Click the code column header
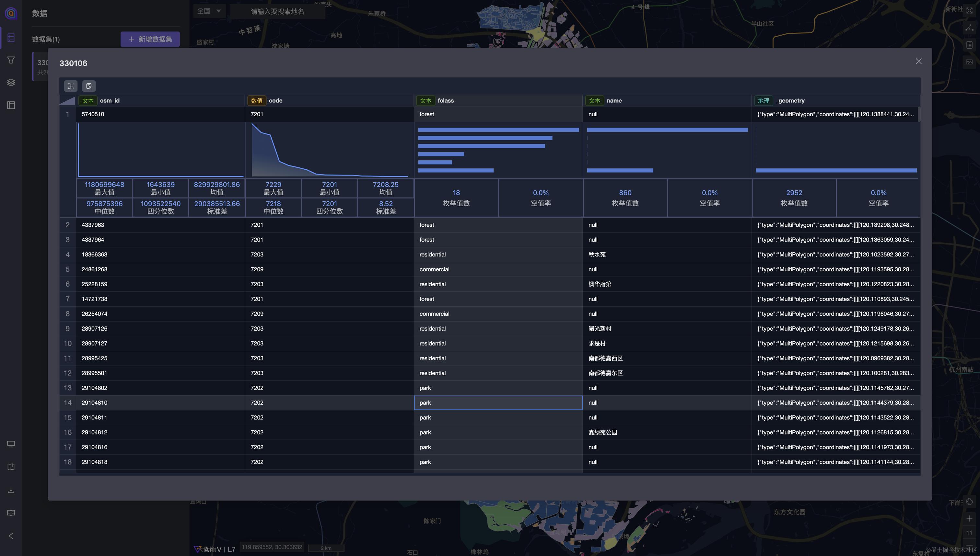This screenshot has width=980, height=556. click(275, 100)
